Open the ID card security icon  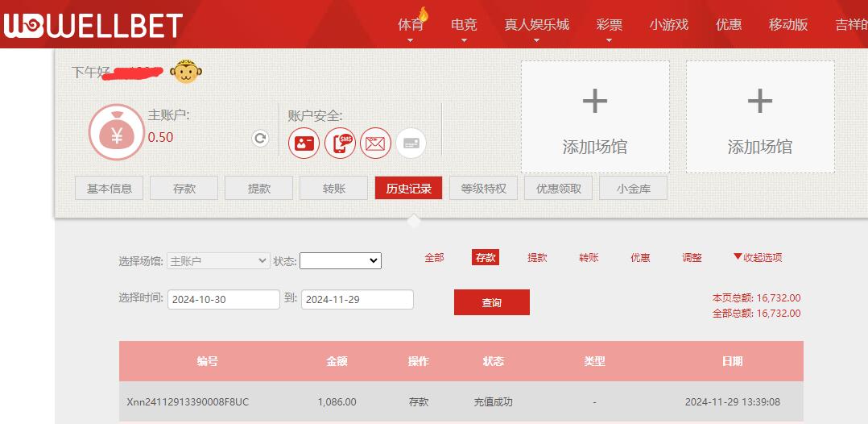tap(304, 143)
